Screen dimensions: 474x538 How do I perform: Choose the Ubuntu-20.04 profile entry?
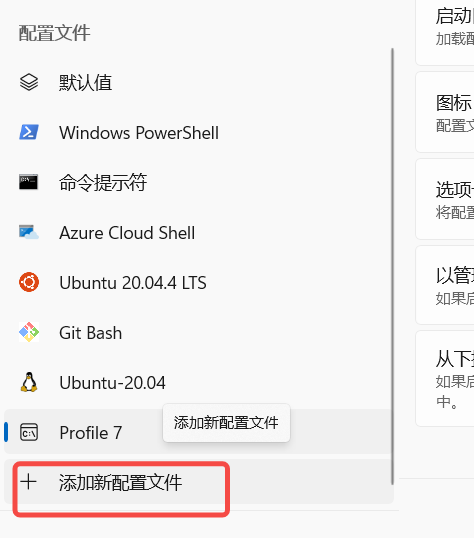(x=198, y=382)
